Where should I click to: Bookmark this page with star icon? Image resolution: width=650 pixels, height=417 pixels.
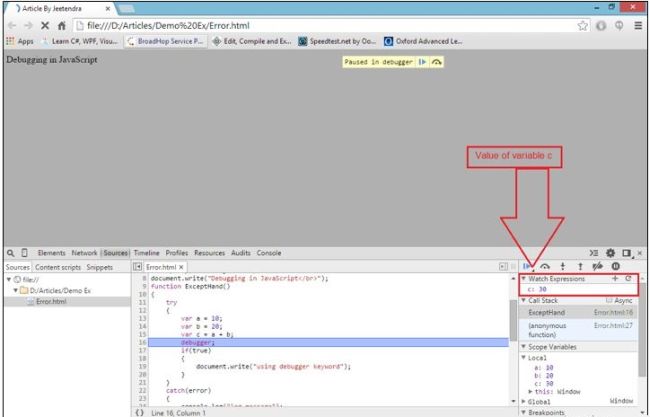(582, 26)
